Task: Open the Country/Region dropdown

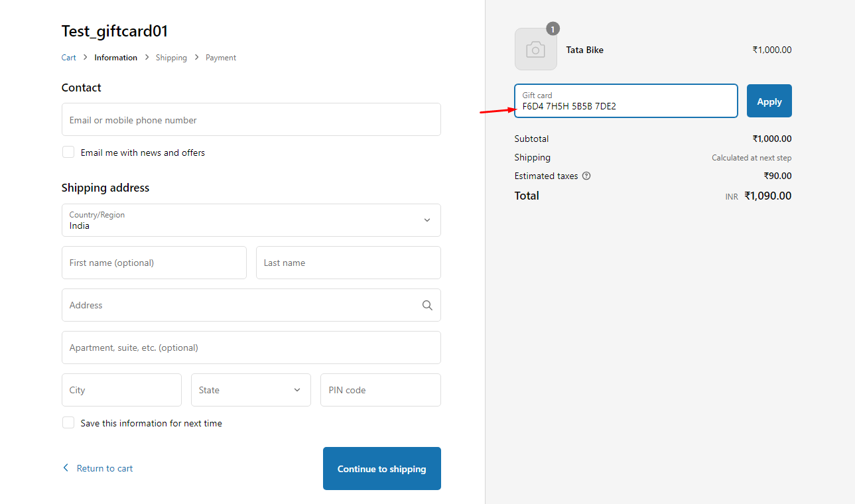Action: coord(251,220)
